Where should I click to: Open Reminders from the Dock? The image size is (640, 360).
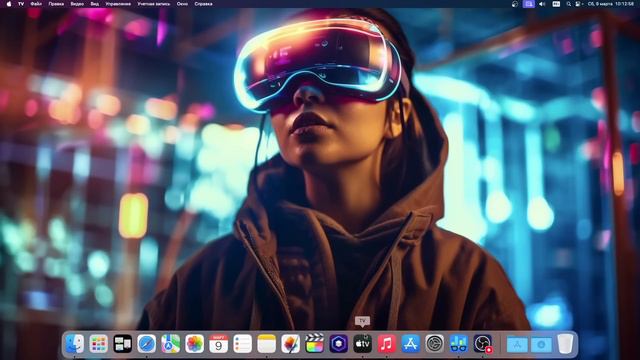tap(242, 344)
